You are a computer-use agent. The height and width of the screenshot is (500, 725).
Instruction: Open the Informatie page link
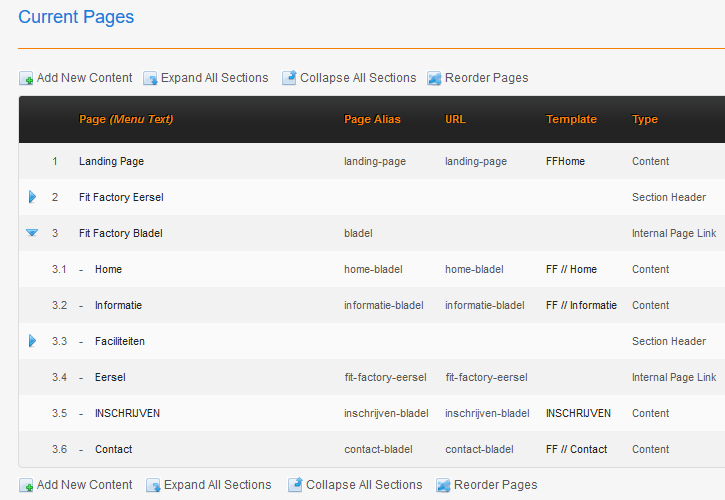click(x=118, y=305)
